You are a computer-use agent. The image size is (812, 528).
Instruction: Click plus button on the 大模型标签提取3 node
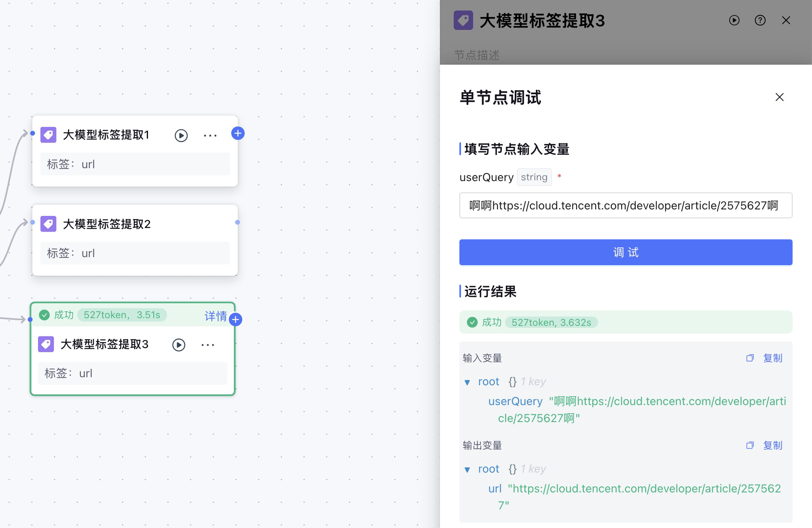click(235, 320)
